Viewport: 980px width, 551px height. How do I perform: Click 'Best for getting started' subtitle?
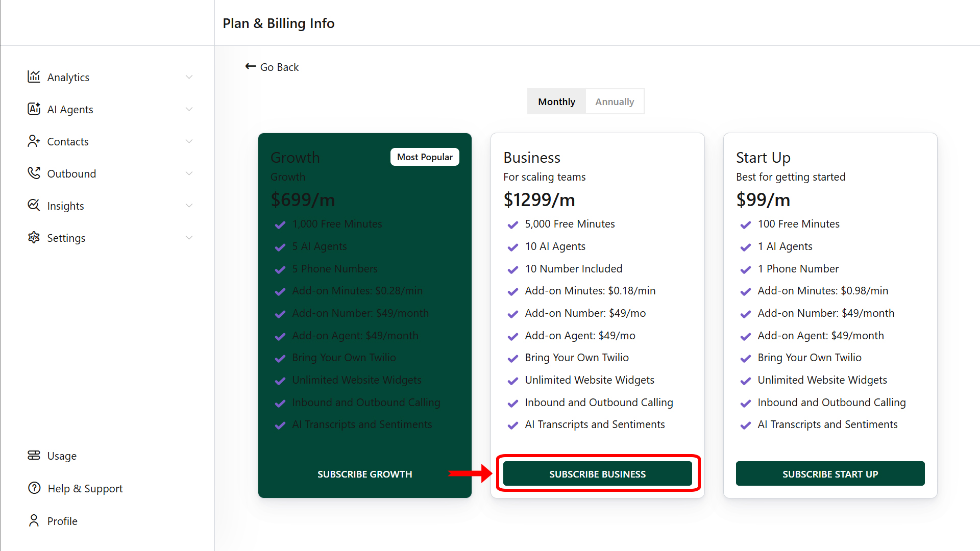pyautogui.click(x=791, y=177)
